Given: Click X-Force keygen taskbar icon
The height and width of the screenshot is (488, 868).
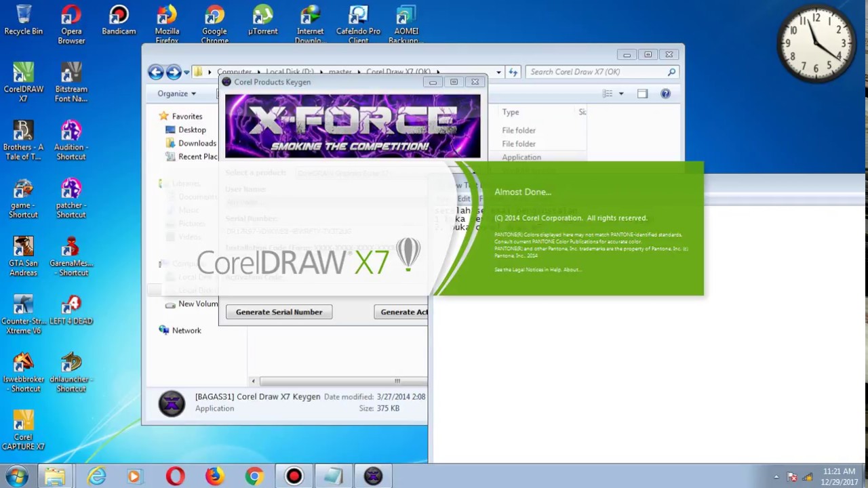Looking at the screenshot, I should [373, 476].
